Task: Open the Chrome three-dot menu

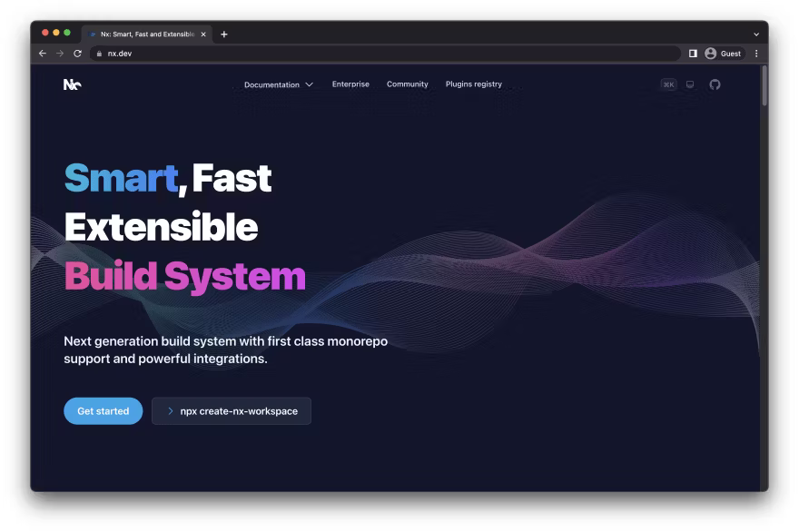Action: click(756, 54)
